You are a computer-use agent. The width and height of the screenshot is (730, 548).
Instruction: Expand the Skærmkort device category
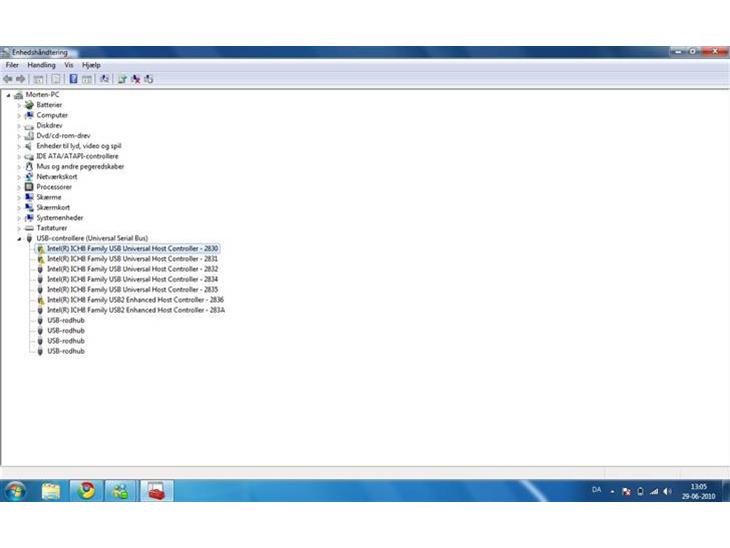tap(19, 208)
